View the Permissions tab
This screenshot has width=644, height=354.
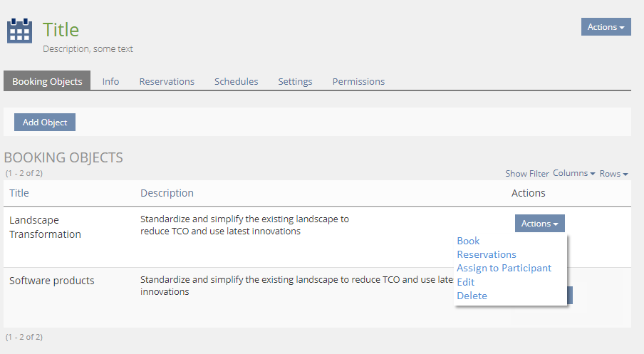(x=358, y=81)
